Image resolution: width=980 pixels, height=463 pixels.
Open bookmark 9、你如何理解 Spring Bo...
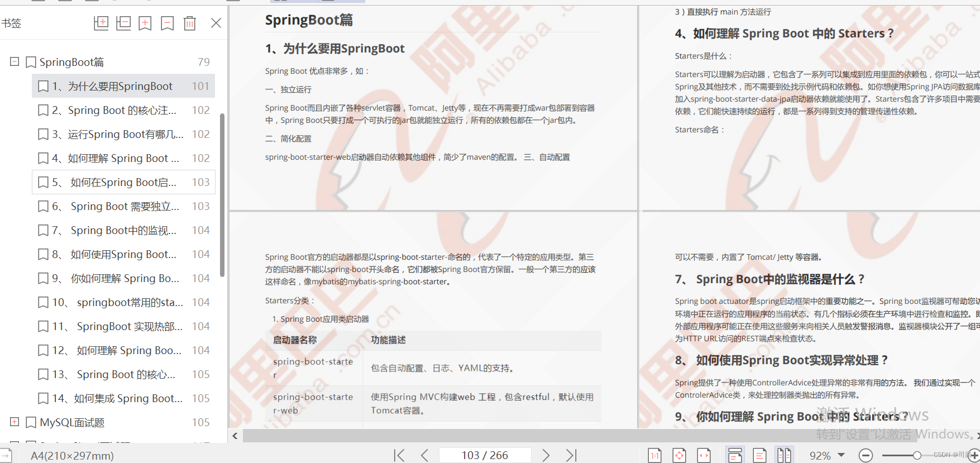pos(123,278)
